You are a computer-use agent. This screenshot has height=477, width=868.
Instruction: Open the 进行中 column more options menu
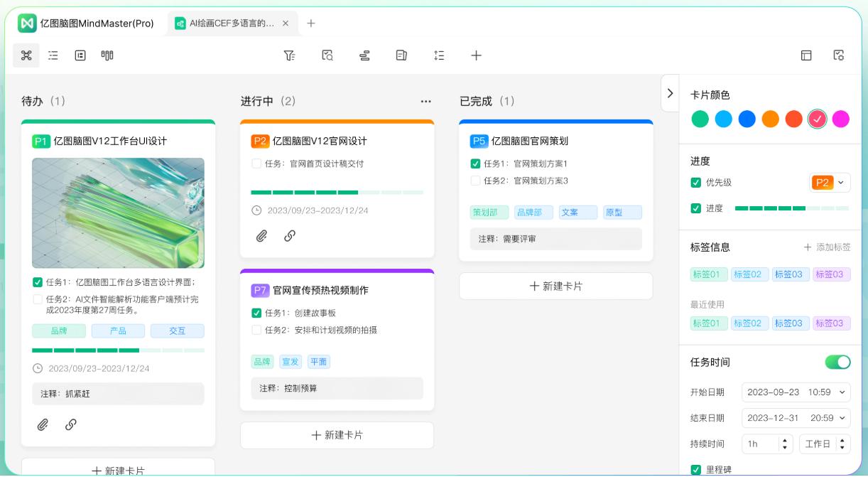tap(425, 101)
